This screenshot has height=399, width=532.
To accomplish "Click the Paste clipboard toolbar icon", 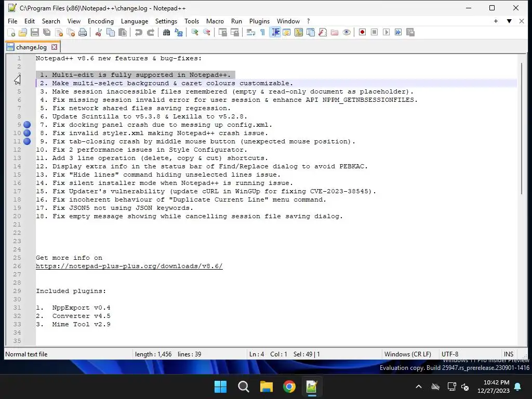I will tap(123, 33).
